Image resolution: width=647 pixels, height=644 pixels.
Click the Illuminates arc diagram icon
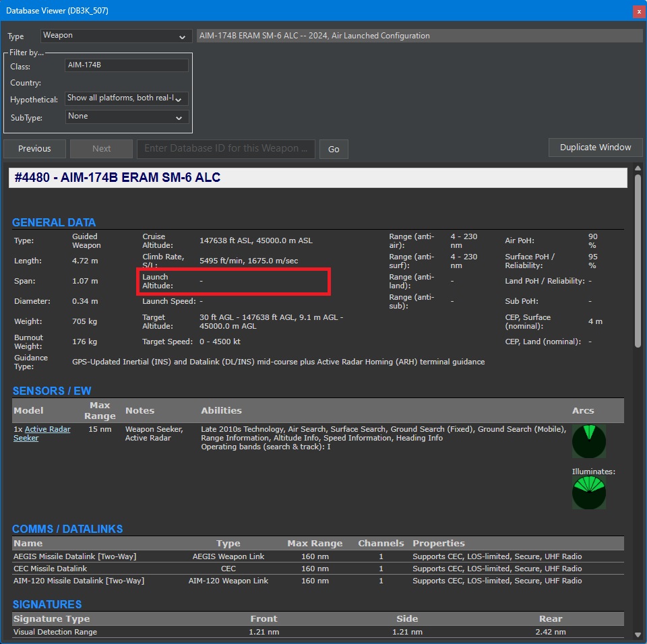589,492
